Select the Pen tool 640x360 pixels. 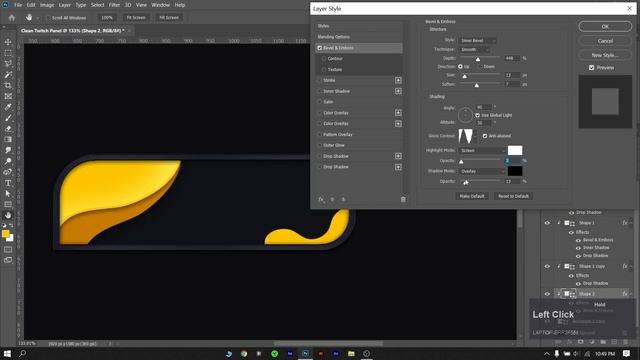click(8, 172)
